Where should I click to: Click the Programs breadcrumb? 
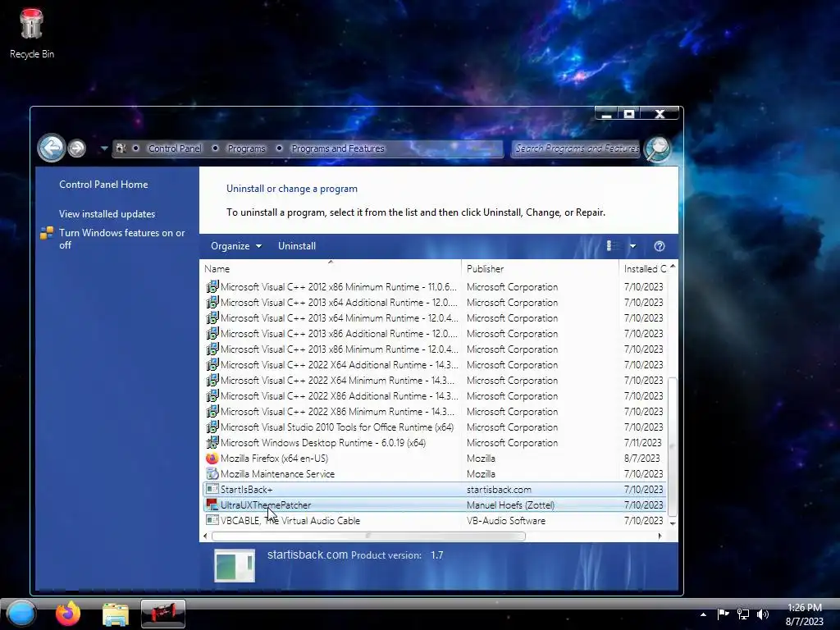246,148
